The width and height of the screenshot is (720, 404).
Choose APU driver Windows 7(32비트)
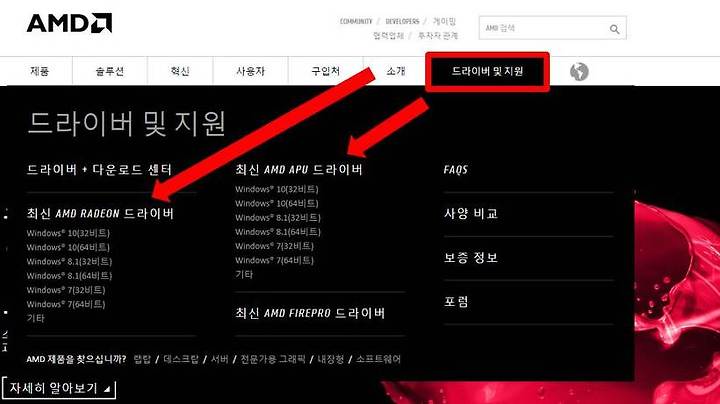275,246
